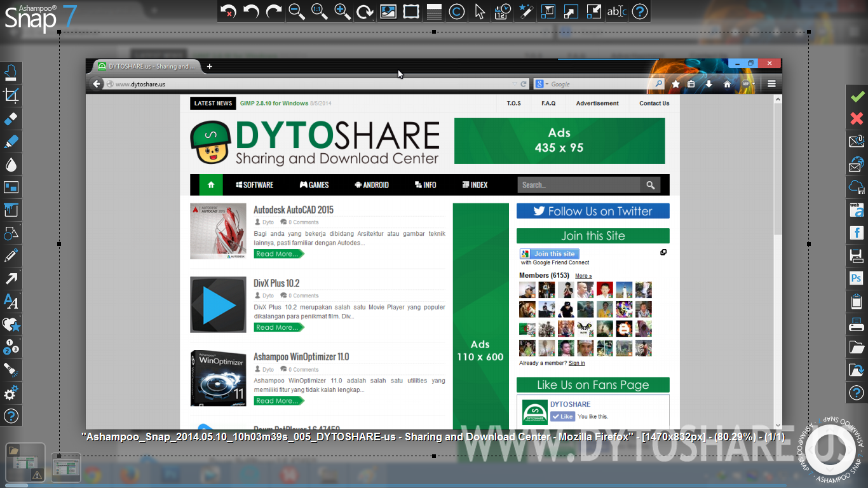Rotate the captured image
Screen dimensions: 868x488
click(x=365, y=11)
